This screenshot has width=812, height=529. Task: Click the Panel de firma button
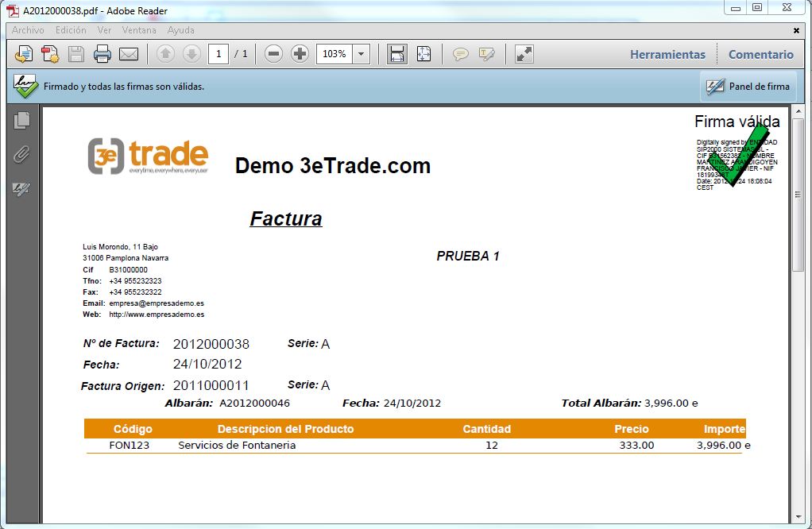(748, 87)
